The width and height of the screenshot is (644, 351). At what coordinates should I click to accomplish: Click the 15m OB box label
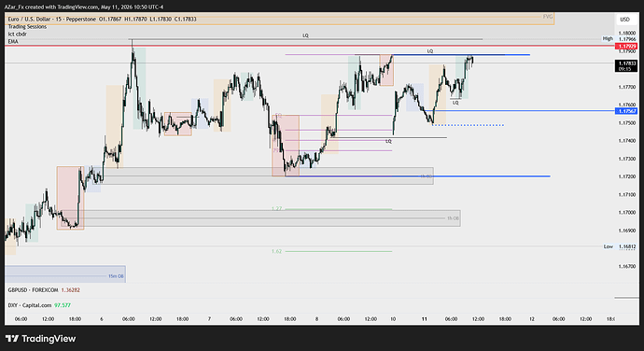click(x=116, y=276)
